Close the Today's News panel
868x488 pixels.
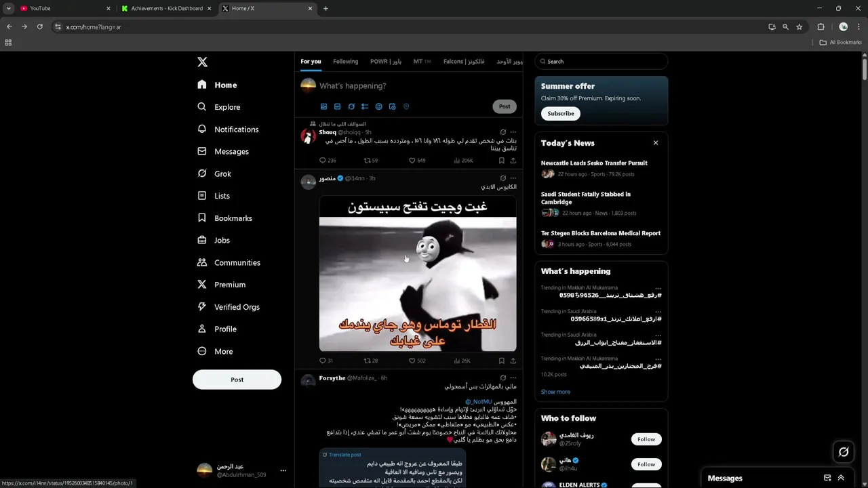(656, 143)
